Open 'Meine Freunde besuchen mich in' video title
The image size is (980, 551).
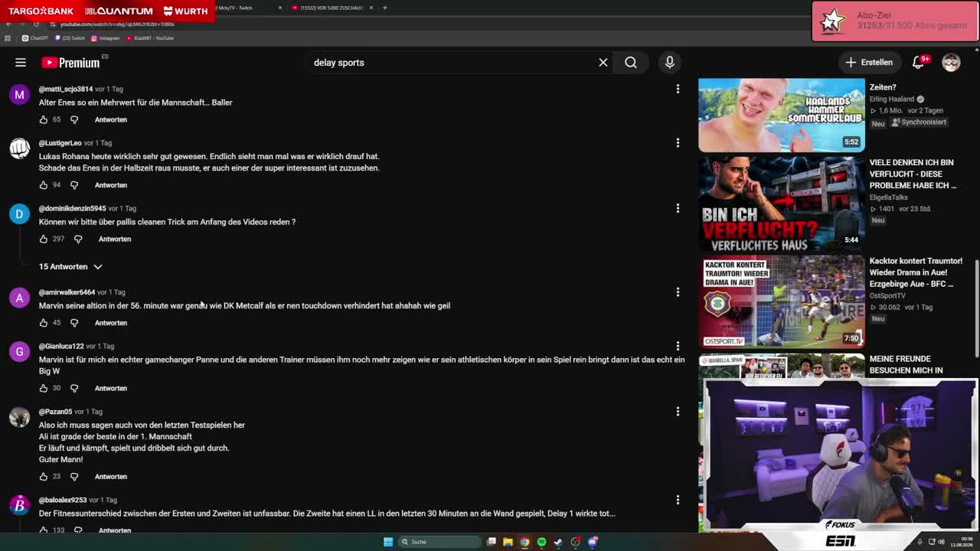(906, 364)
